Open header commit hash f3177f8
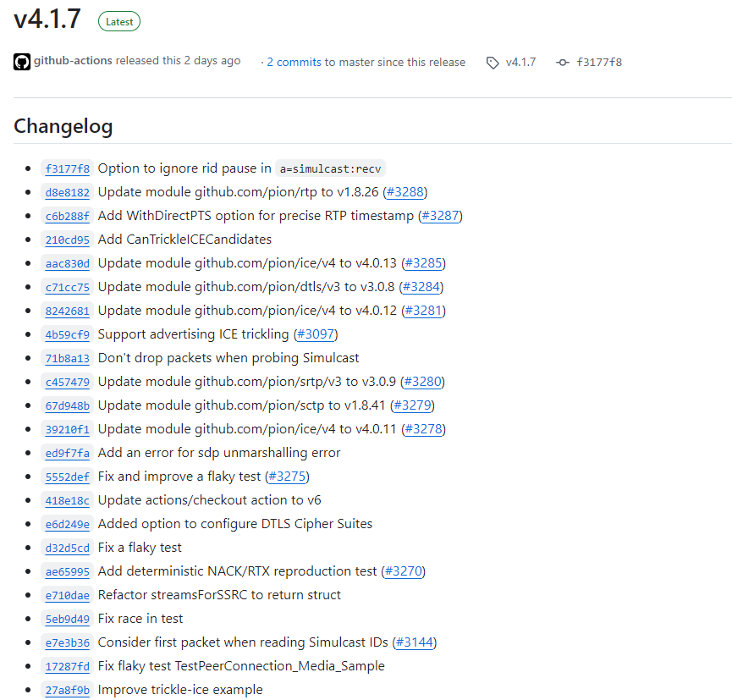Screen dimensions: 732x700 pos(599,62)
